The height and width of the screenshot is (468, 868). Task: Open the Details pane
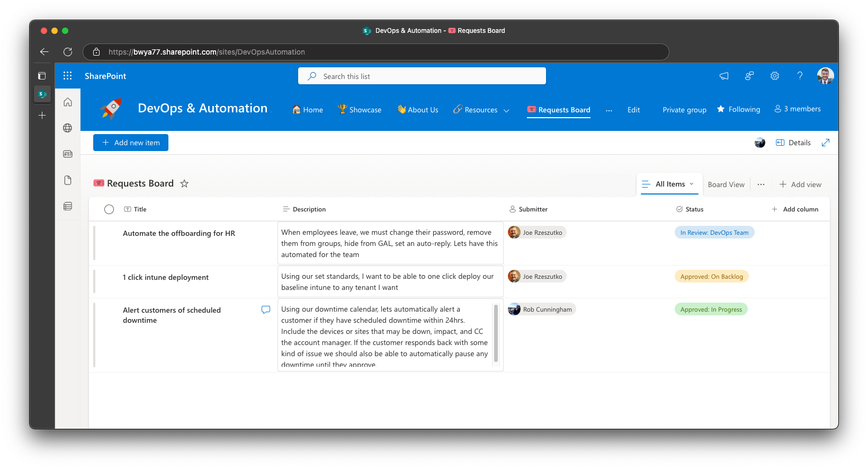pyautogui.click(x=793, y=143)
